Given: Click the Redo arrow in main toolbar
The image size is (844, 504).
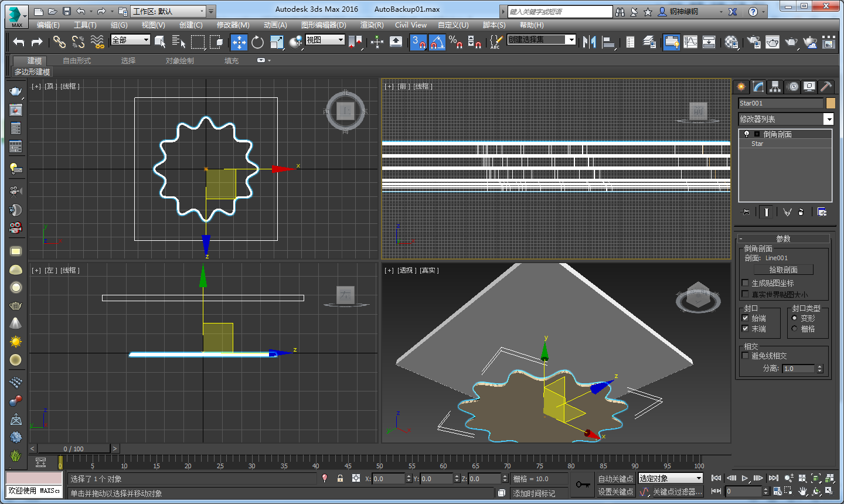Looking at the screenshot, I should 37,42.
